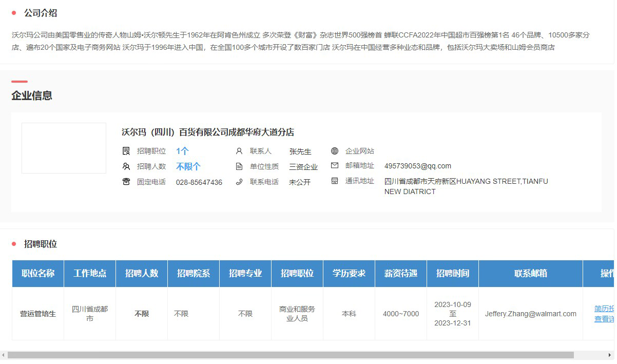Click the phone number 028-85647436
This screenshot has height=364, width=617.
[x=199, y=182]
